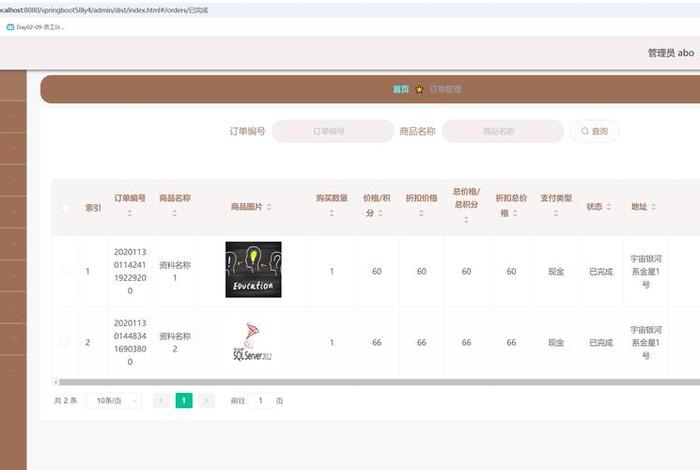Sort by the 商品图片 column
This screenshot has width=700, height=470.
[x=269, y=207]
